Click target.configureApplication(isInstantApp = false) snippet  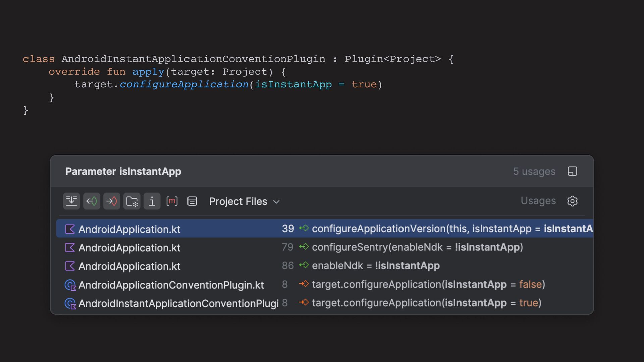coord(428,284)
